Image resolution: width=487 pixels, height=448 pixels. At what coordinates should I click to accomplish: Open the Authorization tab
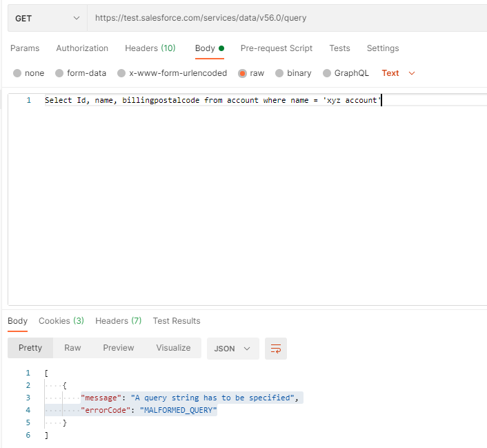tap(82, 48)
